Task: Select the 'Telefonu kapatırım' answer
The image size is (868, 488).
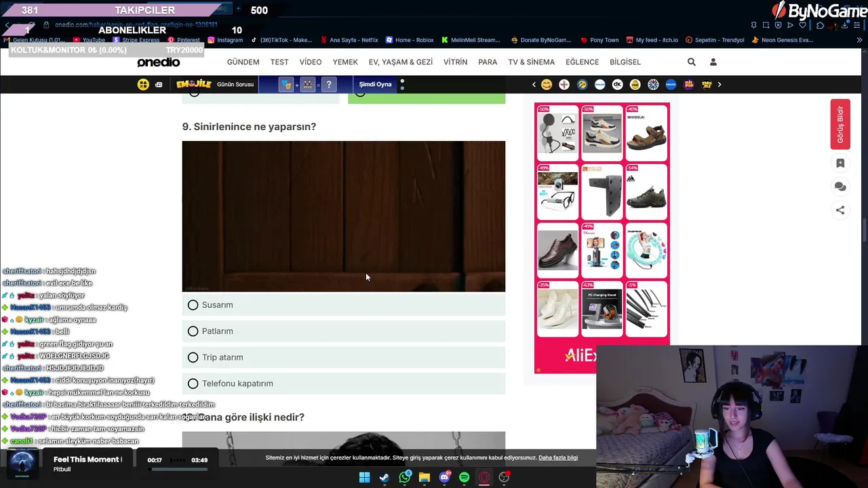Action: (344, 384)
